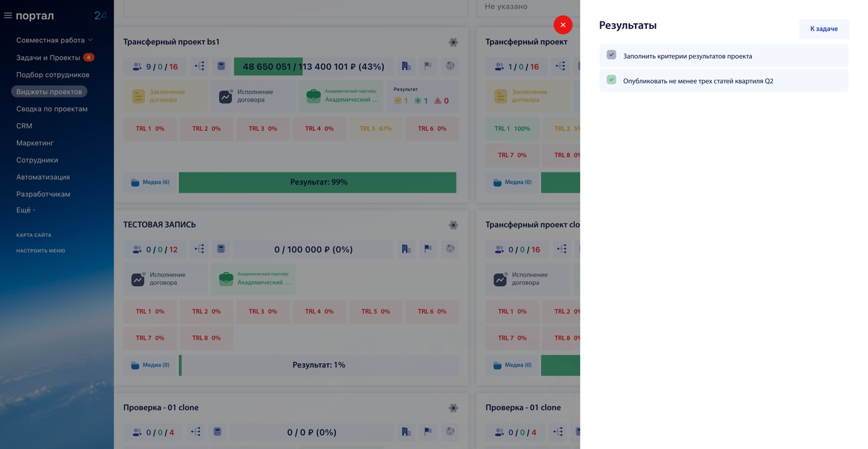Viewport: 868px width, 449px height.
Task: Select Сводка по проектам in sidebar
Action: pyautogui.click(x=52, y=109)
